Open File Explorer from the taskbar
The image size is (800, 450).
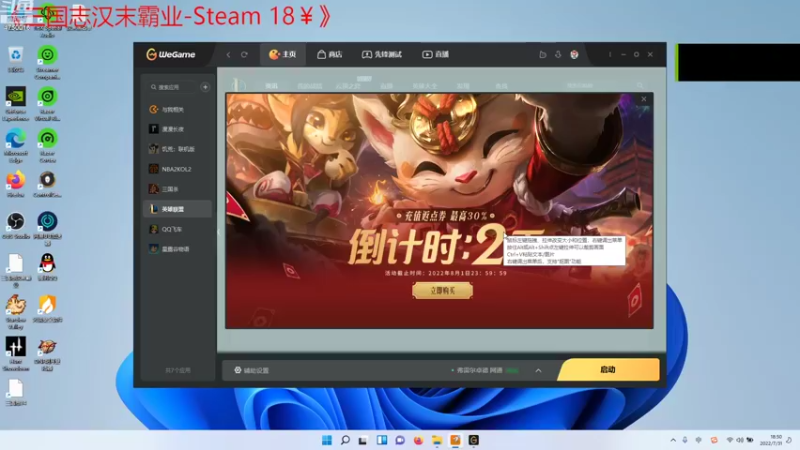point(437,440)
